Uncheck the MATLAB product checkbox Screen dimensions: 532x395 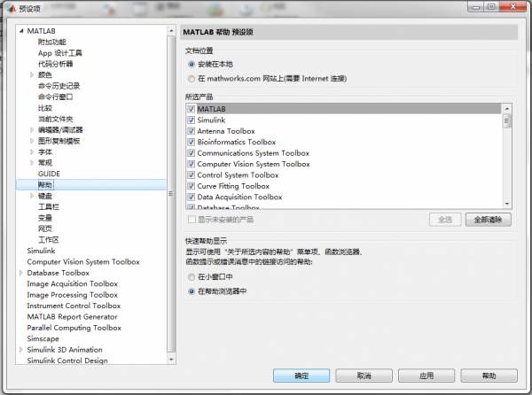pos(191,109)
